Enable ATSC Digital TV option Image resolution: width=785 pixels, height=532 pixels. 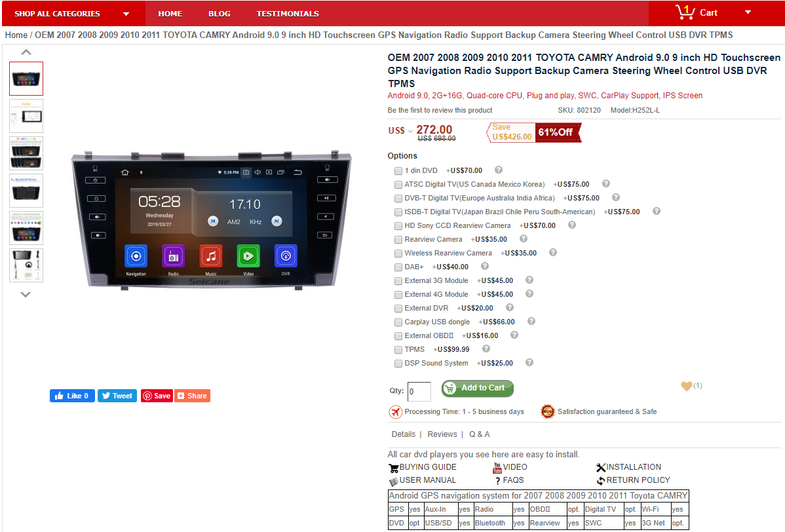398,185
